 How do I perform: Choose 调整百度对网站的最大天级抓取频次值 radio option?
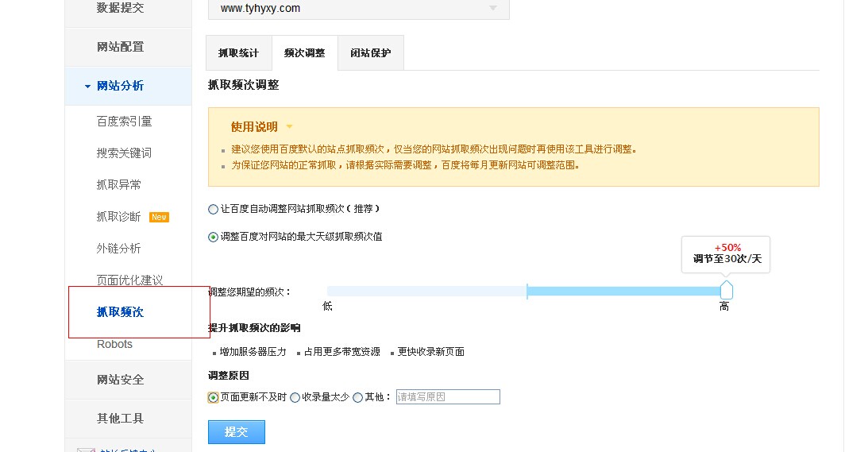pos(213,237)
